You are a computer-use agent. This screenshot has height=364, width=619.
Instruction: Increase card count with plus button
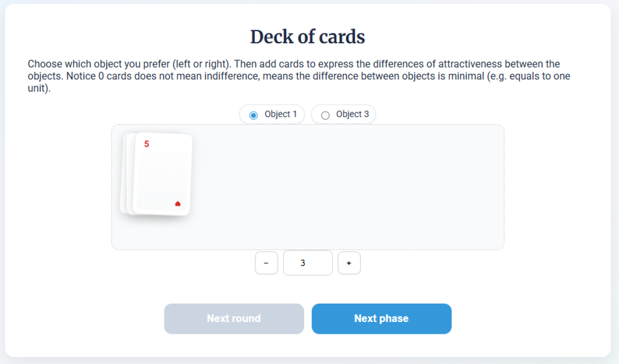click(349, 263)
